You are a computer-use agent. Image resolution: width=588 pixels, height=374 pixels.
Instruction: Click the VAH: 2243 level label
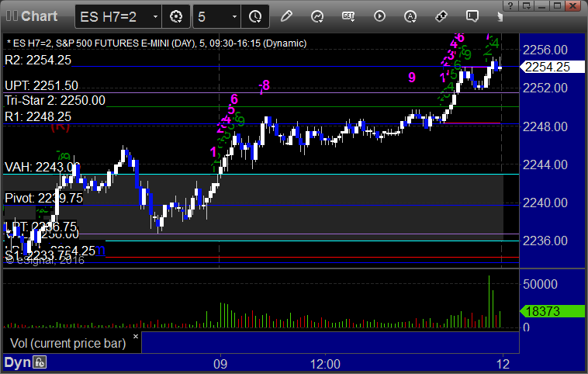(43, 167)
